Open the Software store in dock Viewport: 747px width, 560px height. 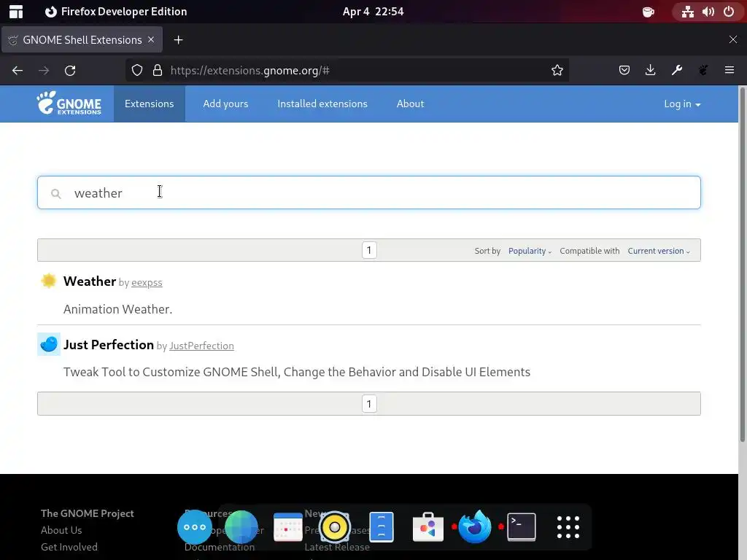click(x=427, y=527)
